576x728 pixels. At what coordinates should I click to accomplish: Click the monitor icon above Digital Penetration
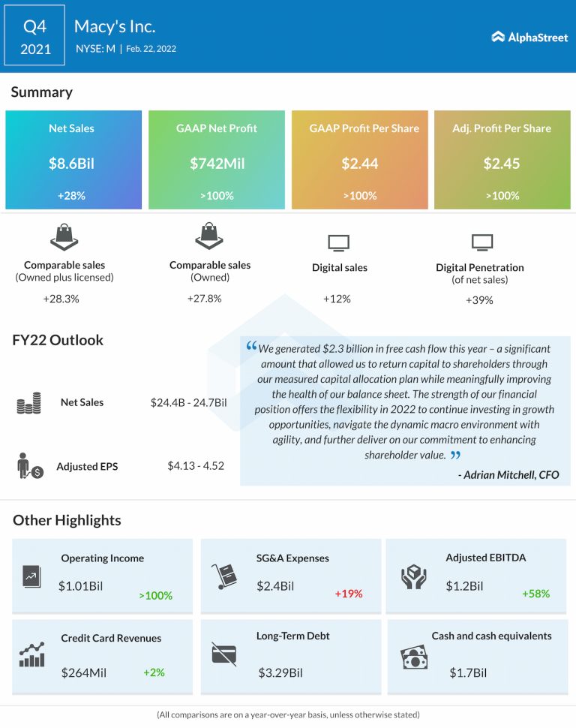pos(481,242)
